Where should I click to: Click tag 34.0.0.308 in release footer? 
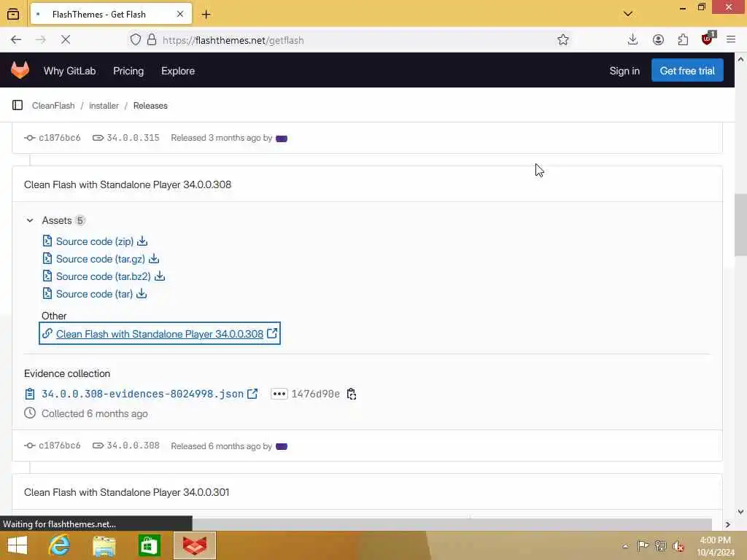click(133, 446)
